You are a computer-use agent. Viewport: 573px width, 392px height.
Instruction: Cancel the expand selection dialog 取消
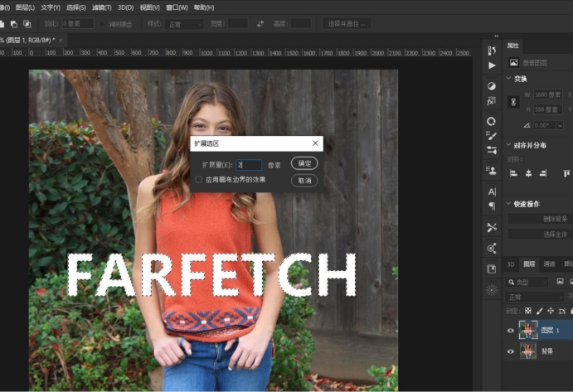[x=304, y=181]
